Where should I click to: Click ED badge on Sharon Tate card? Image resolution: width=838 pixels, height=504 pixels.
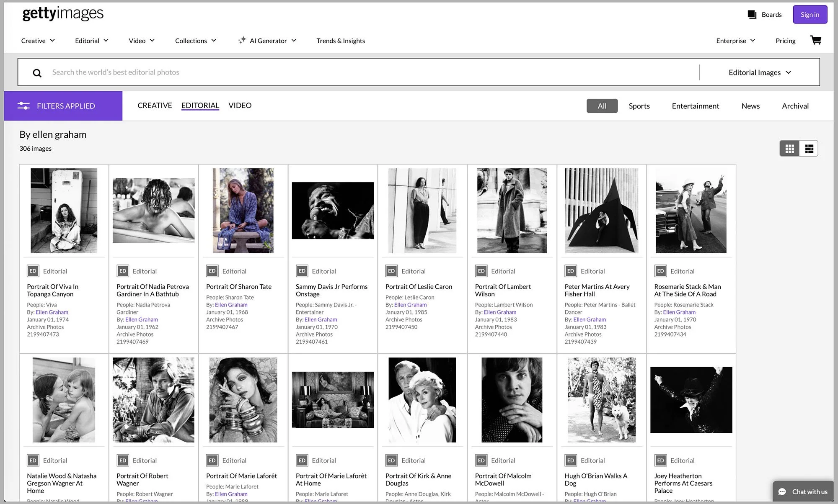[x=212, y=271]
